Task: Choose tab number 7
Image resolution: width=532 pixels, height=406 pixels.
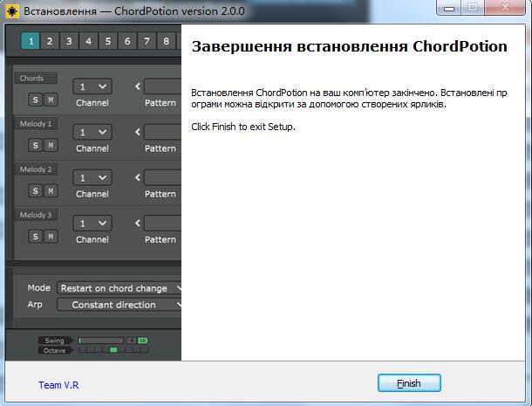Action: [x=147, y=41]
